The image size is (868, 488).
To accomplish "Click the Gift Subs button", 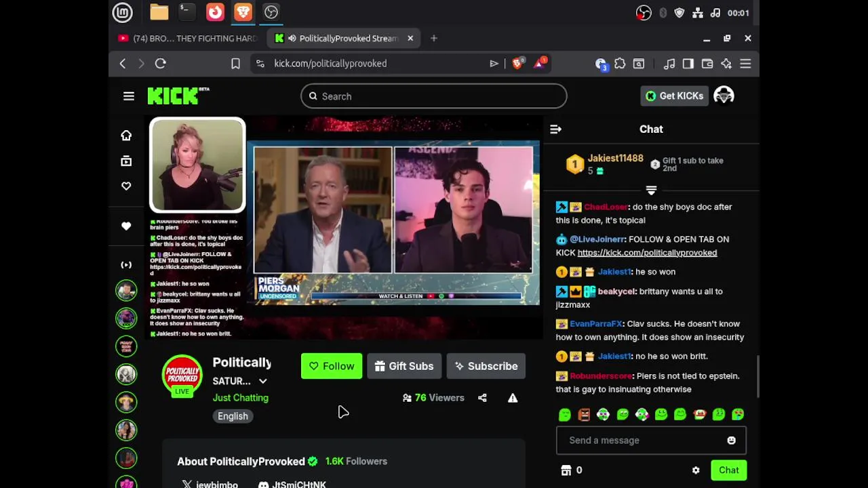I will (404, 366).
